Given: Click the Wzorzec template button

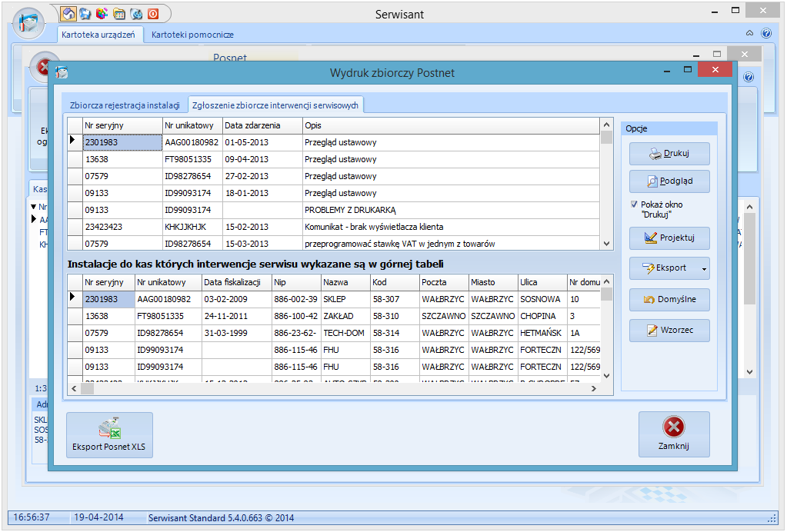Looking at the screenshot, I should click(x=669, y=331).
